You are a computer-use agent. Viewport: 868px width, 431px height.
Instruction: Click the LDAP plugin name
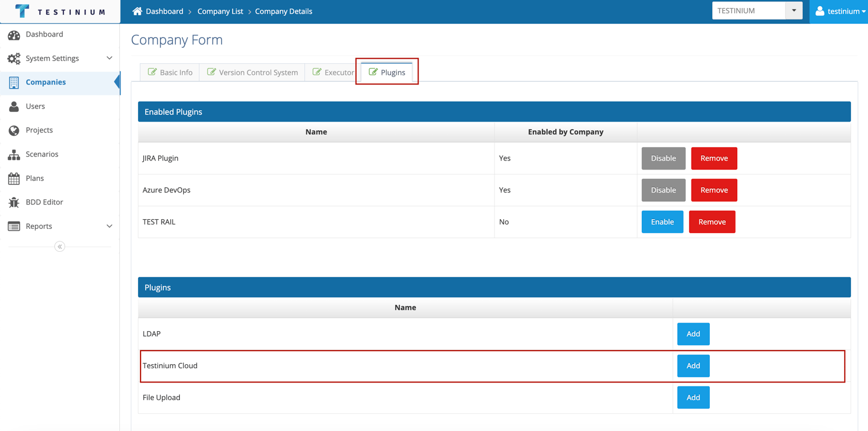151,334
